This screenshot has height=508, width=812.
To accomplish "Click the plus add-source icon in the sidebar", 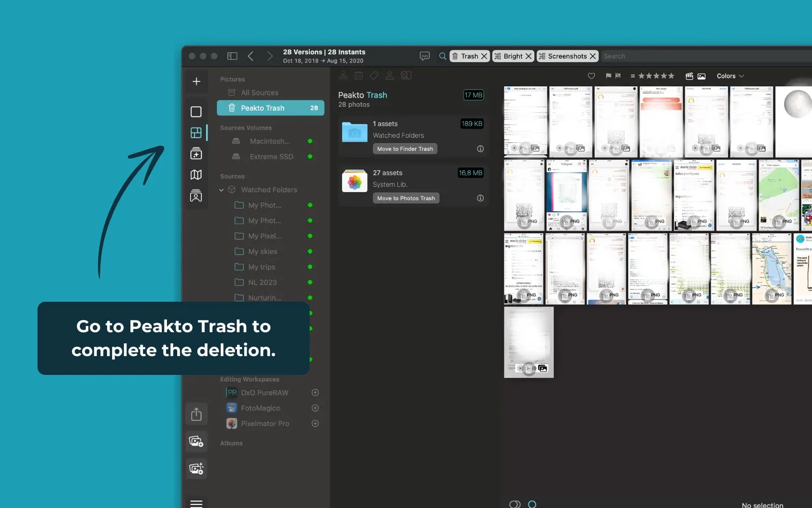I will 196,81.
